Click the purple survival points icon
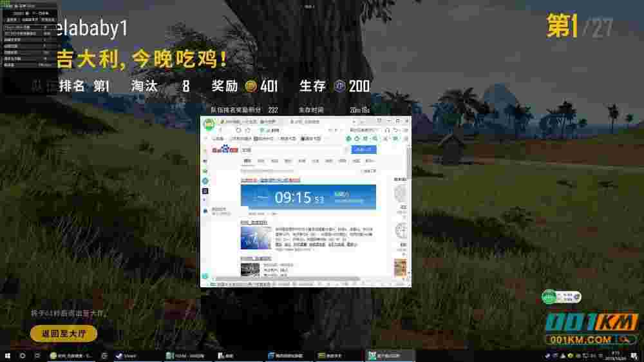The height and width of the screenshot is (362, 644). point(340,86)
